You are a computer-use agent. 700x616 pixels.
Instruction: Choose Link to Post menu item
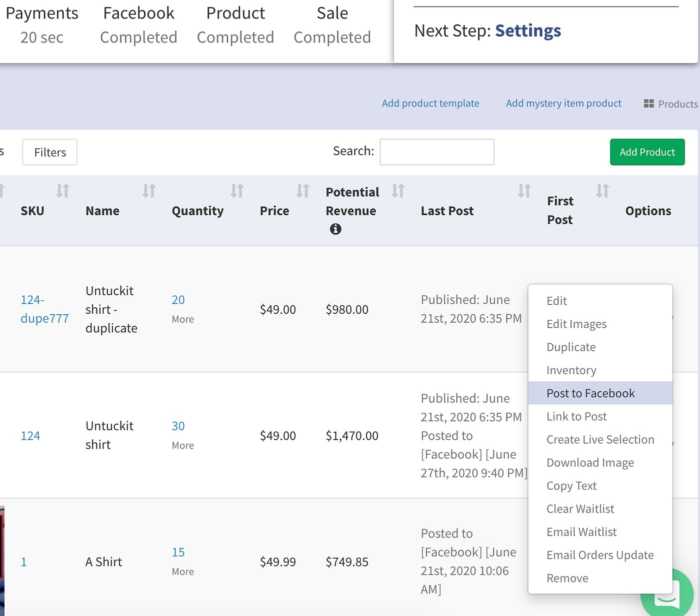click(600, 416)
